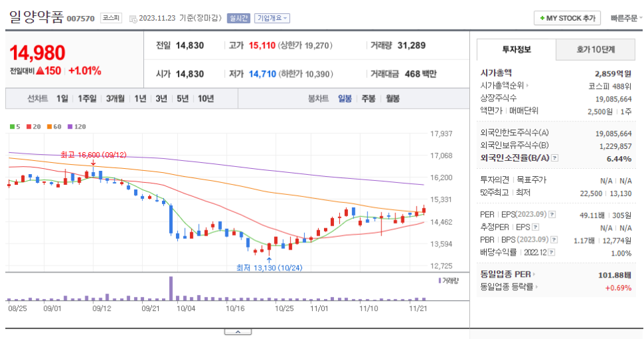
Task: Open help icon next to 외국인소진율(B/A)
Action: click(555, 157)
